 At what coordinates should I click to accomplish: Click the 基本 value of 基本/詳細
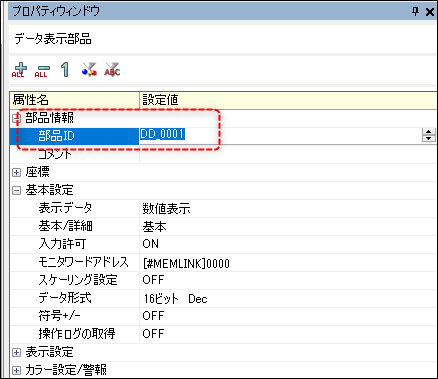(154, 227)
